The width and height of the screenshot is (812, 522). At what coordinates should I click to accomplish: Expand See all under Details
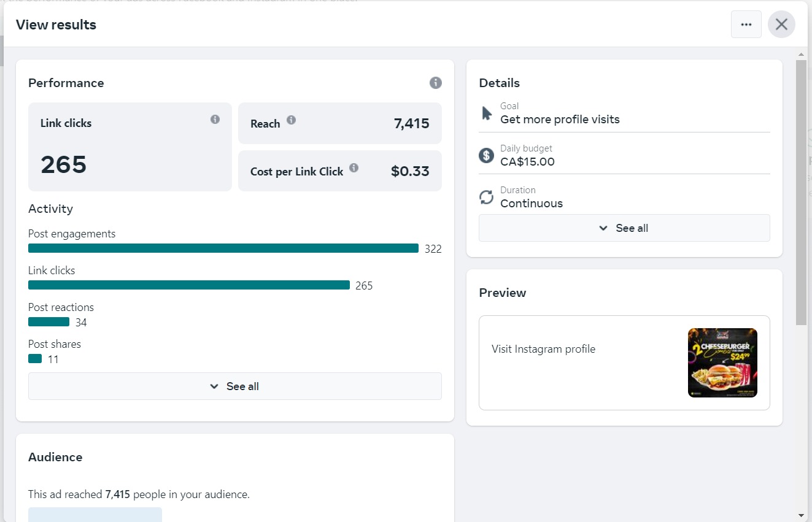[x=624, y=228]
